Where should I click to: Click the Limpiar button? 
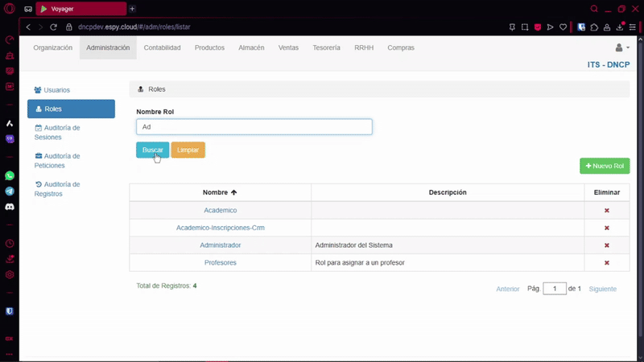[x=188, y=150]
